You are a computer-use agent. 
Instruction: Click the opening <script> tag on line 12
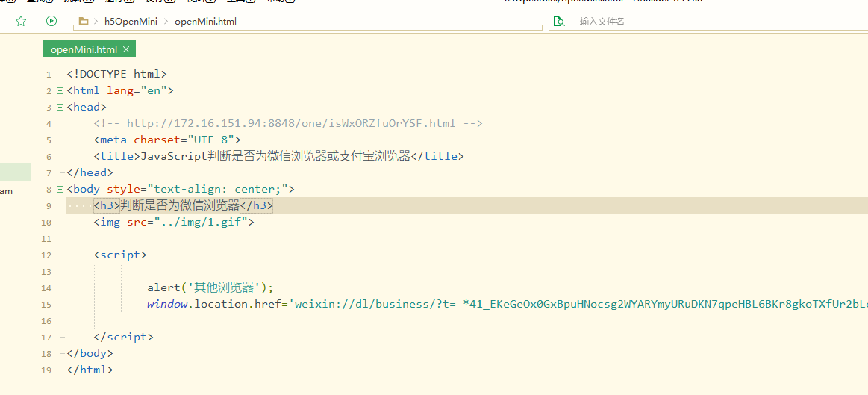[x=120, y=255]
